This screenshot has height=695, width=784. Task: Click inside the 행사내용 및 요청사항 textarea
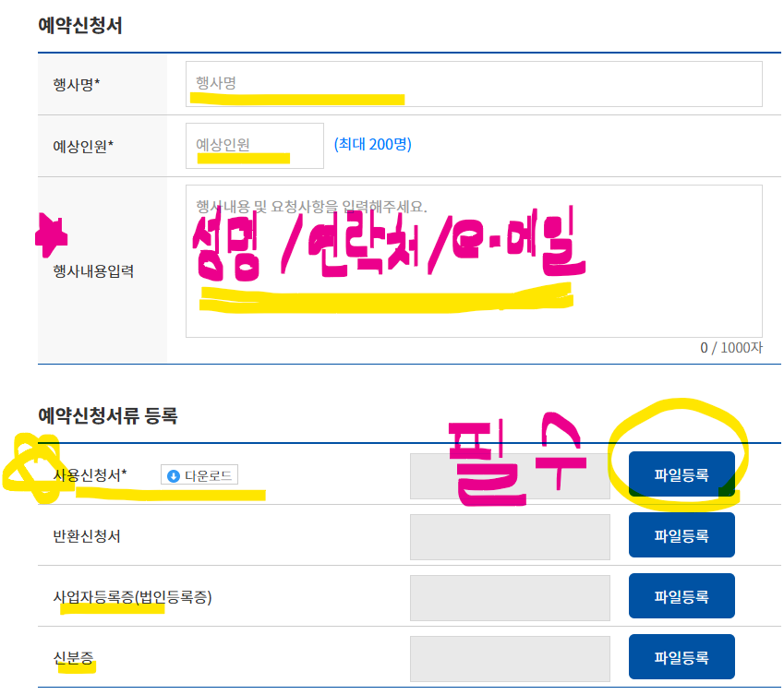tap(474, 261)
